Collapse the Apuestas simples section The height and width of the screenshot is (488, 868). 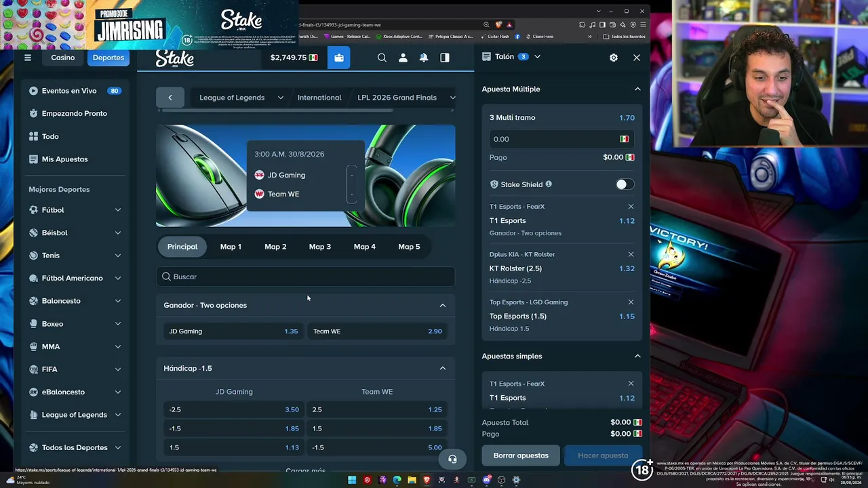point(637,356)
